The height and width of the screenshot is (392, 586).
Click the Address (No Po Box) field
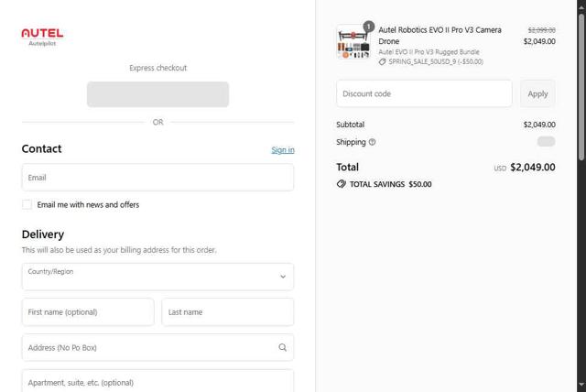tap(157, 347)
